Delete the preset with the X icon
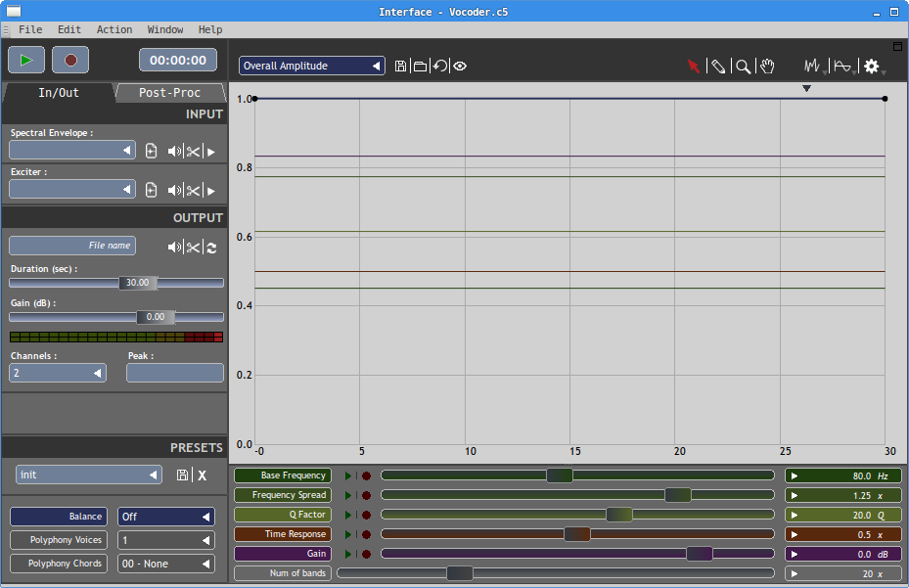The image size is (909, 588). 202,475
